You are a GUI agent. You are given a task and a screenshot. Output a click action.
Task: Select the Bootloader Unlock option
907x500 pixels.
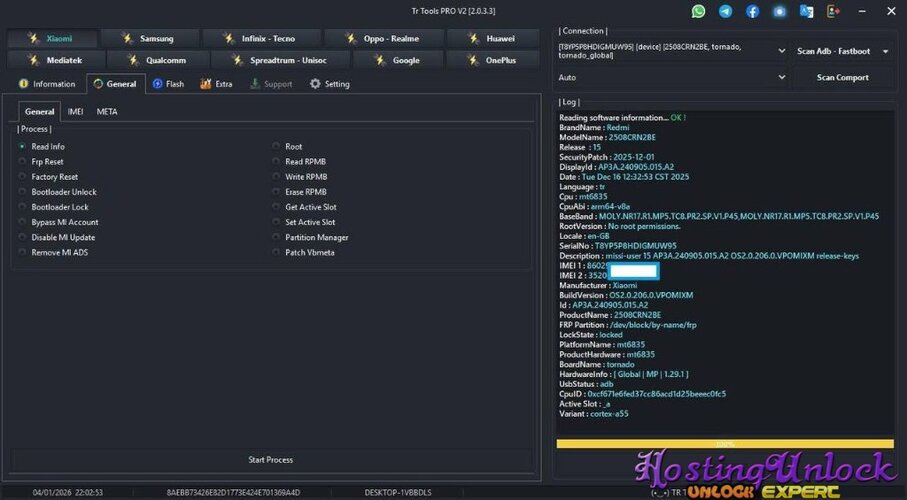pyautogui.click(x=58, y=192)
